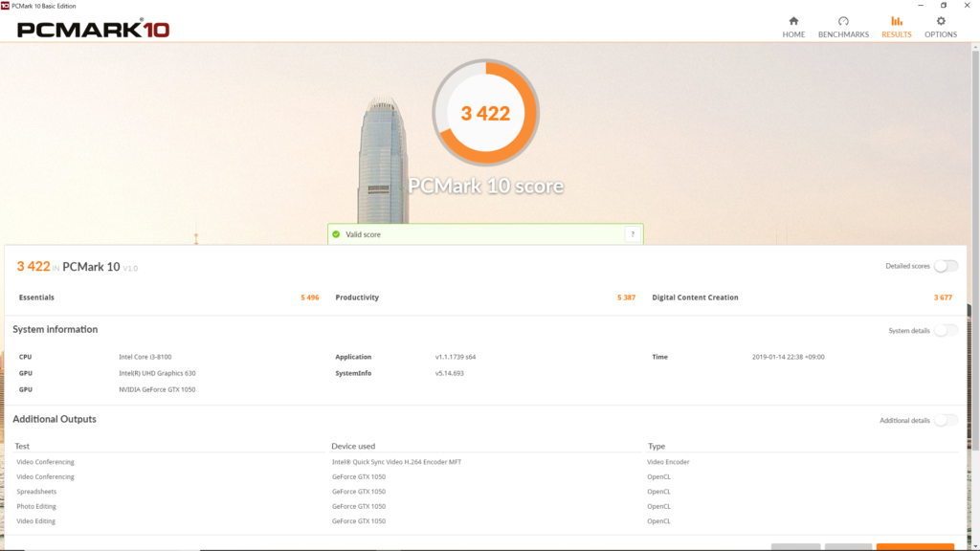Image resolution: width=980 pixels, height=551 pixels.
Task: Open the valid score help question mark
Action: coord(633,234)
